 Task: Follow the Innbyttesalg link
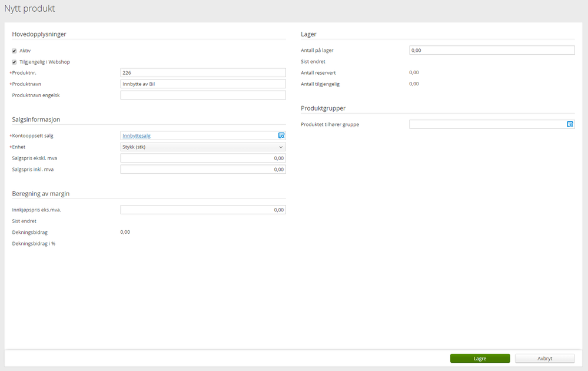tap(137, 136)
